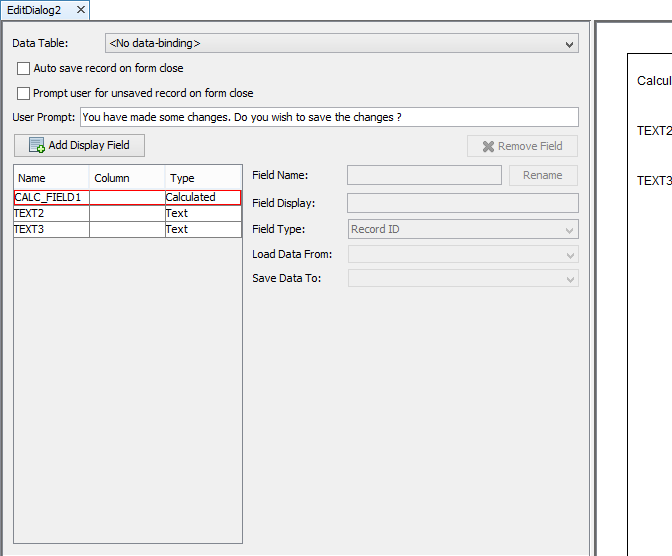
Task: Select the TEXT2 row in the field list
Action: 50,214
